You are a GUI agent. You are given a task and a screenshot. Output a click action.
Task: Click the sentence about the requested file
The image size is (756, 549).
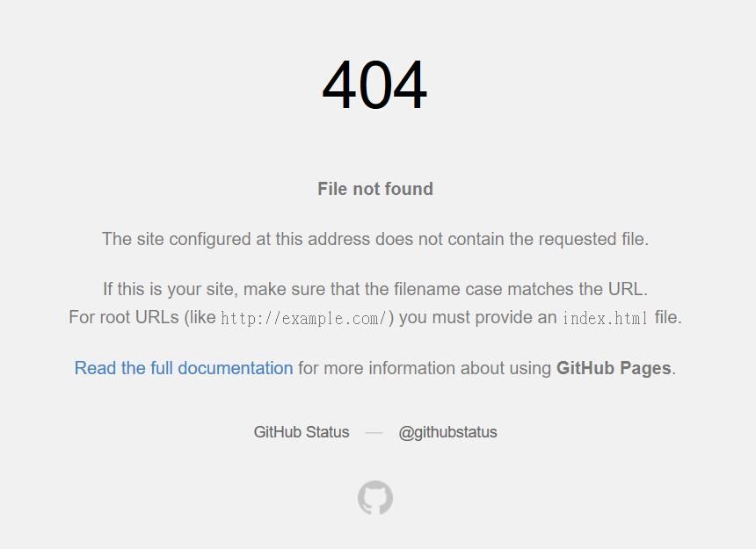(x=375, y=239)
